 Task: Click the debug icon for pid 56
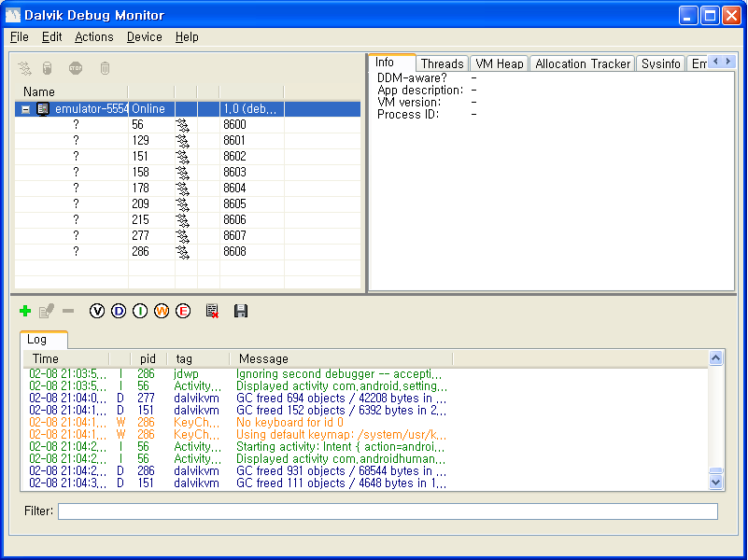click(182, 125)
